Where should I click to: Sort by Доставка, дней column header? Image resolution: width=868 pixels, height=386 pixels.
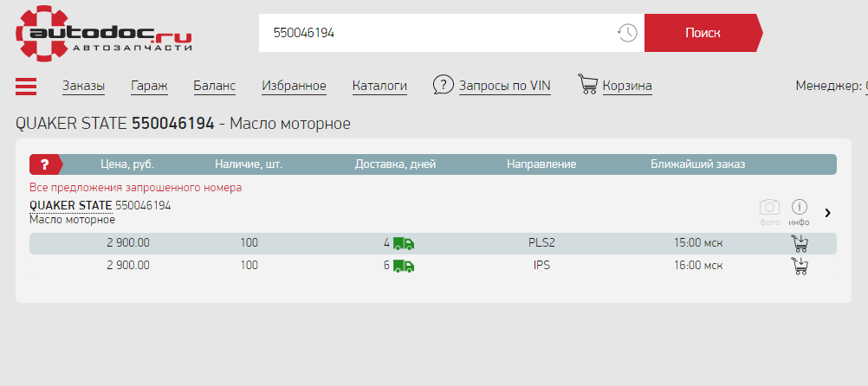pos(395,164)
